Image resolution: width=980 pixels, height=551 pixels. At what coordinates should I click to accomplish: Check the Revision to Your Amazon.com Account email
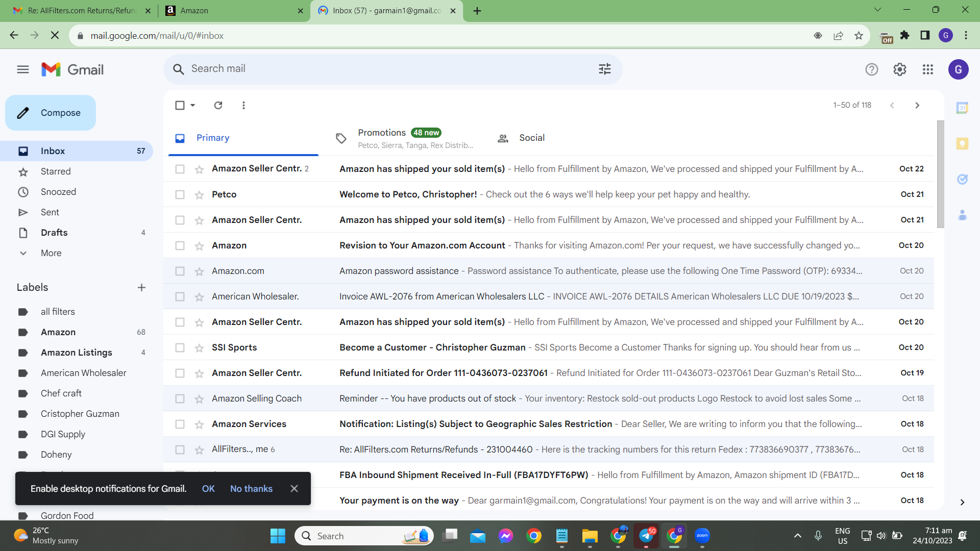(x=180, y=245)
